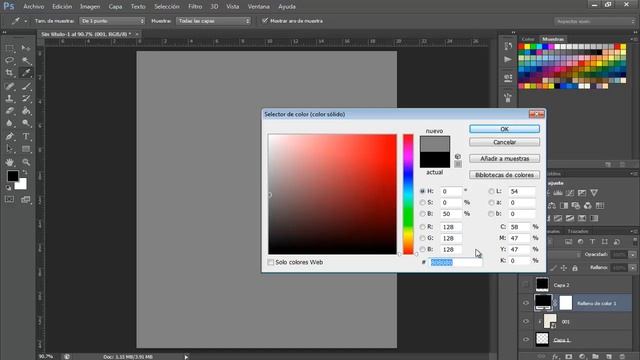Select the Horizontal Type tool

[26, 136]
